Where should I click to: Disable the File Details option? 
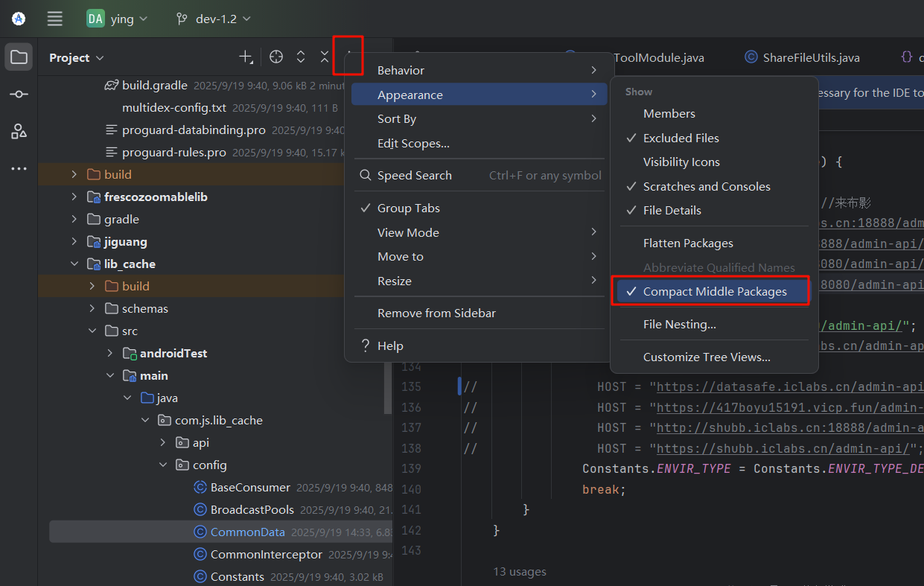point(672,211)
